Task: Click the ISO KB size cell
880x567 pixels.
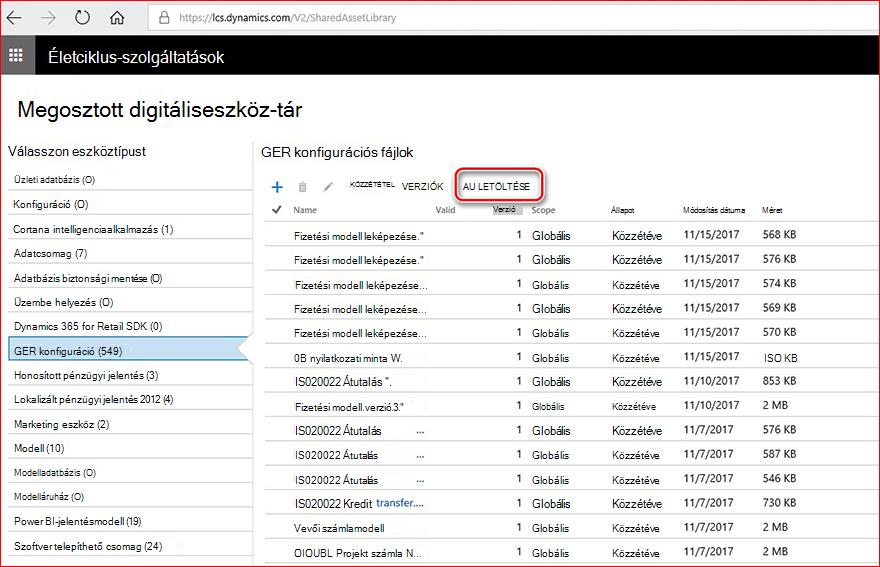Action: click(x=780, y=358)
